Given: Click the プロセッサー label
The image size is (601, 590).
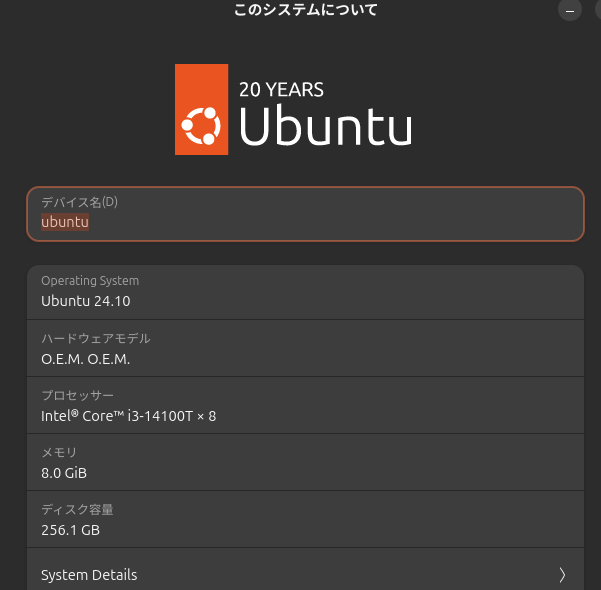Looking at the screenshot, I should [x=78, y=395].
